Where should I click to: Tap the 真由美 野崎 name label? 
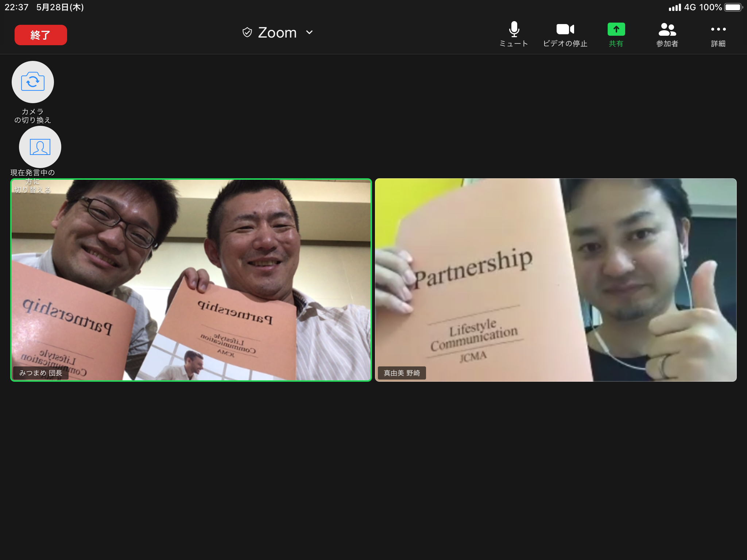(402, 373)
